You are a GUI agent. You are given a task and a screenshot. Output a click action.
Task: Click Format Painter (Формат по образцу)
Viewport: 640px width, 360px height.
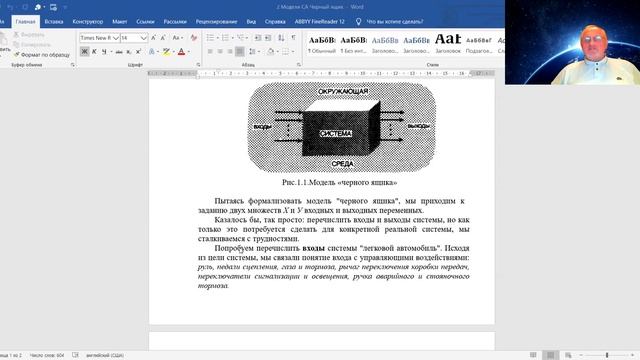click(x=42, y=54)
